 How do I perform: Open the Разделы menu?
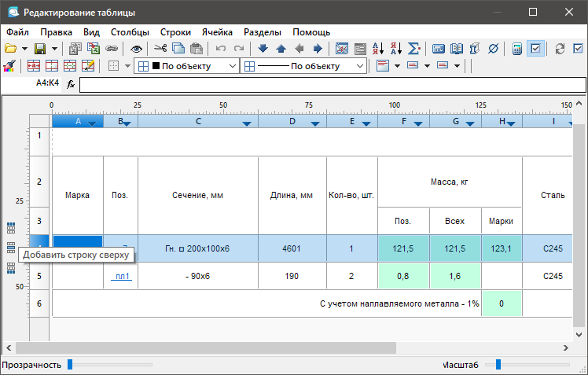(263, 32)
